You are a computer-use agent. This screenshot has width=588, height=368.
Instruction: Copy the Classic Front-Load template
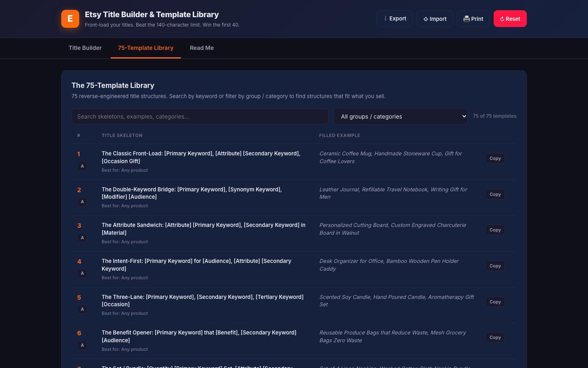pyautogui.click(x=495, y=158)
